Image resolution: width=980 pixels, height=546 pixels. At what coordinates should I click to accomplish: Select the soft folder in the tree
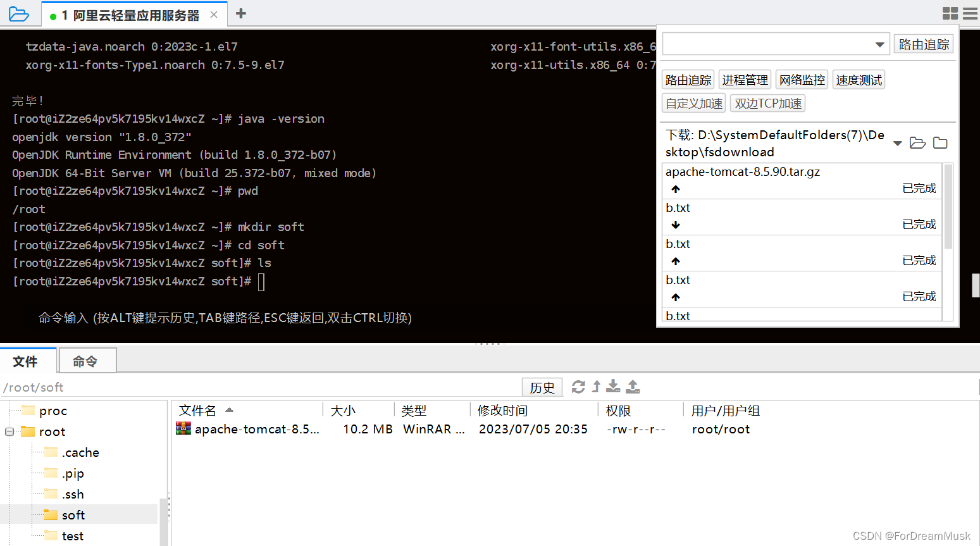point(72,515)
